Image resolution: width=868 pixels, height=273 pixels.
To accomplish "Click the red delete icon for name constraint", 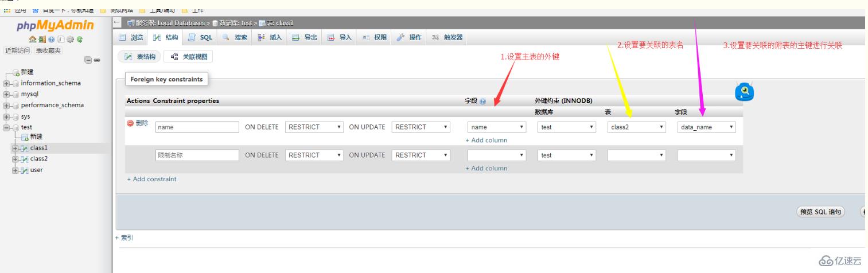I will pos(130,123).
